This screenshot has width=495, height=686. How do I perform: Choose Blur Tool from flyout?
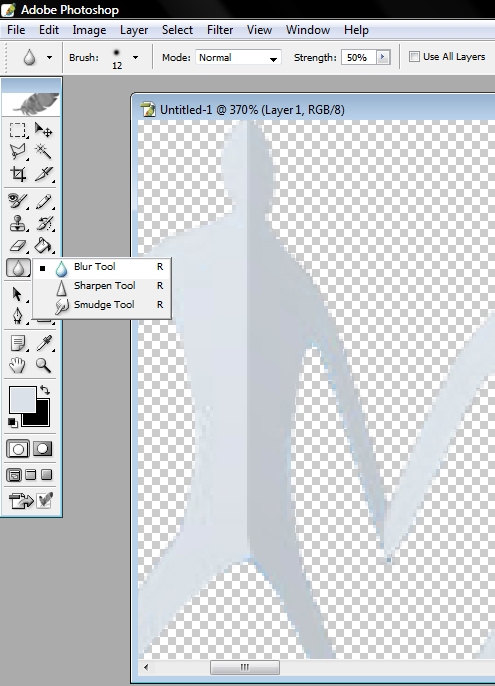(x=102, y=267)
